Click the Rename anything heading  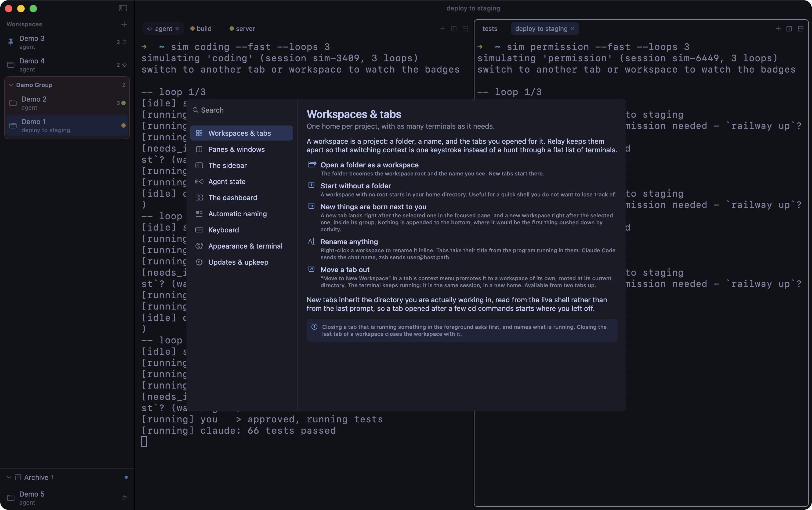349,242
